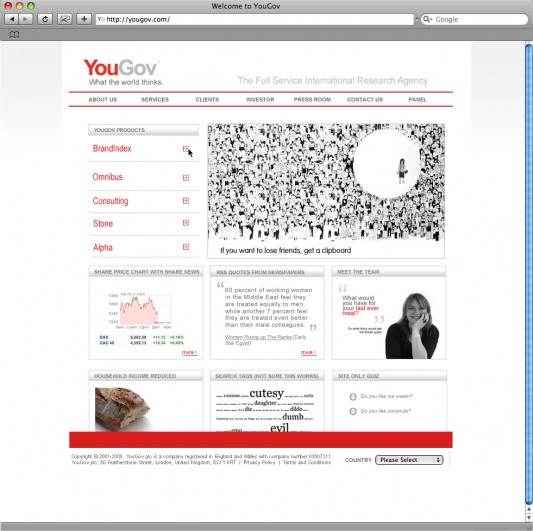Image resolution: width=533 pixels, height=531 pixels.
Task: Open the Press Room menu
Action: (312, 100)
